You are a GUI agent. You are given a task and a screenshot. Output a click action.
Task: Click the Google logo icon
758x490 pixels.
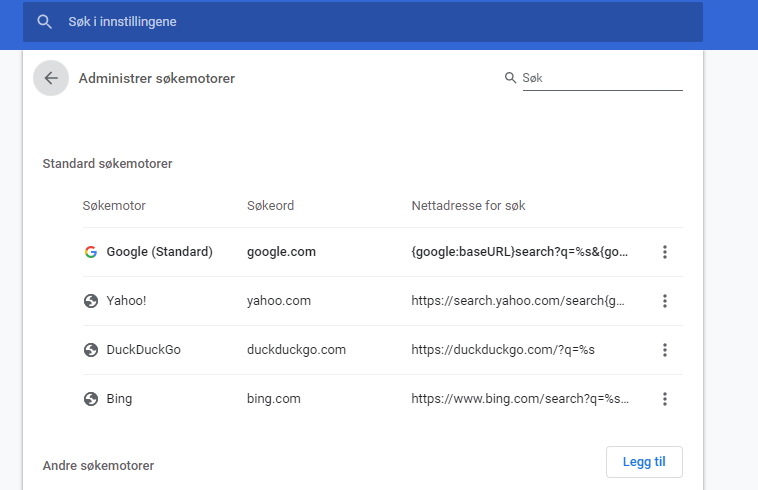[x=91, y=252]
